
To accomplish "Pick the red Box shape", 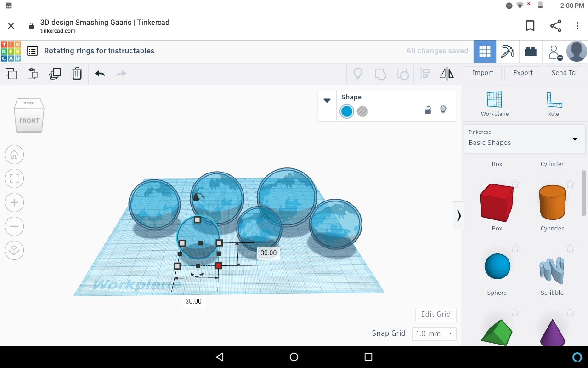I will [x=497, y=202].
